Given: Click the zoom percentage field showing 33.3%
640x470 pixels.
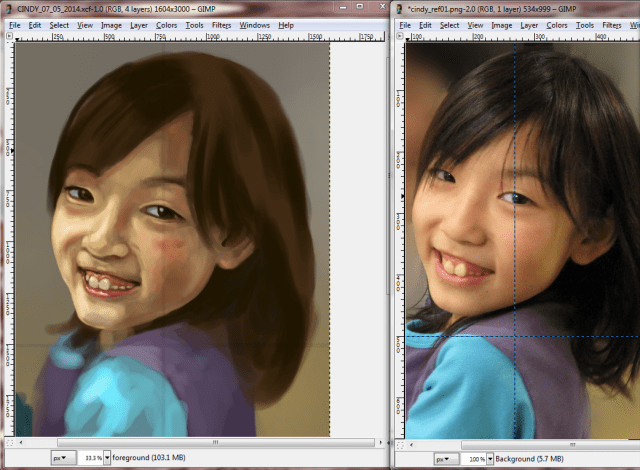Looking at the screenshot, I should [x=89, y=457].
